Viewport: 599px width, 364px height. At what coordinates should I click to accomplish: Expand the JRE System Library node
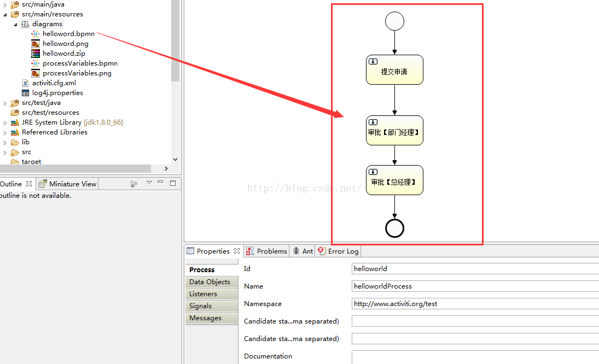5,123
